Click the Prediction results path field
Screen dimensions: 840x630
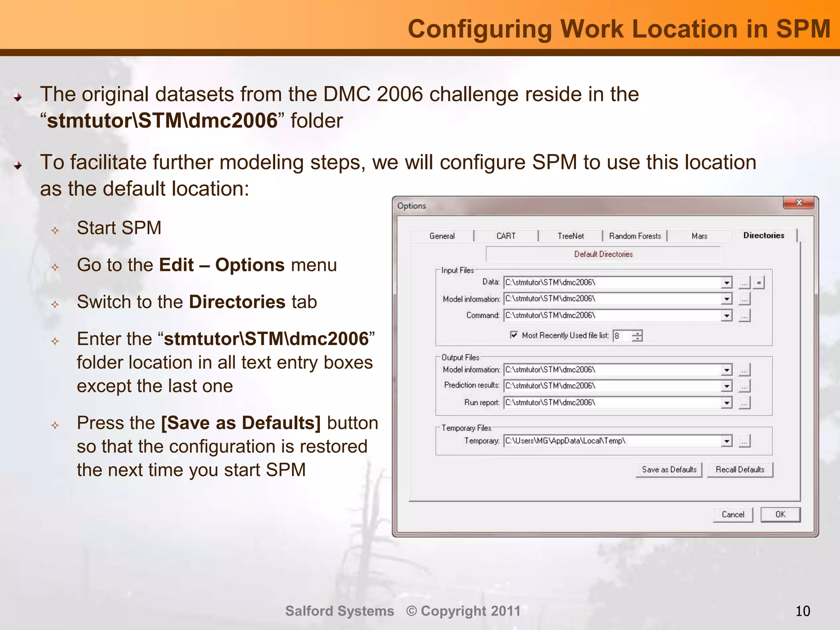pos(612,386)
